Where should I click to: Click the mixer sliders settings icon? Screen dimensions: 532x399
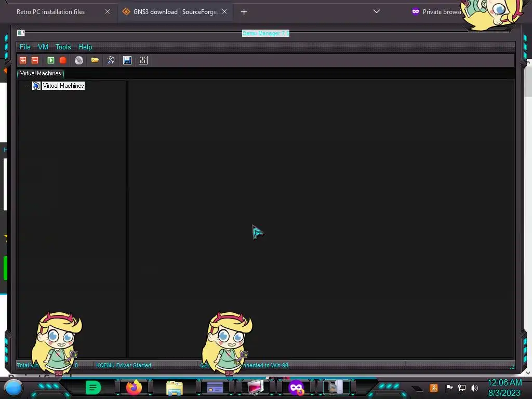coord(143,60)
